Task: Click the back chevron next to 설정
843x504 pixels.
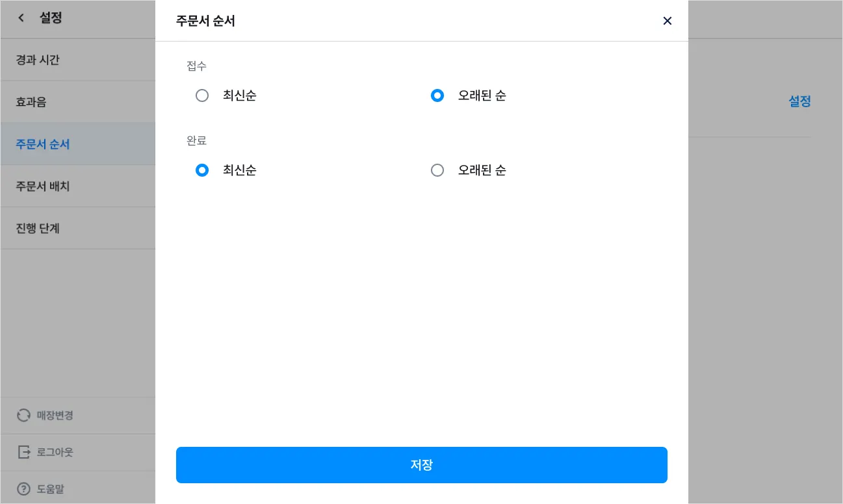Action: click(21, 18)
